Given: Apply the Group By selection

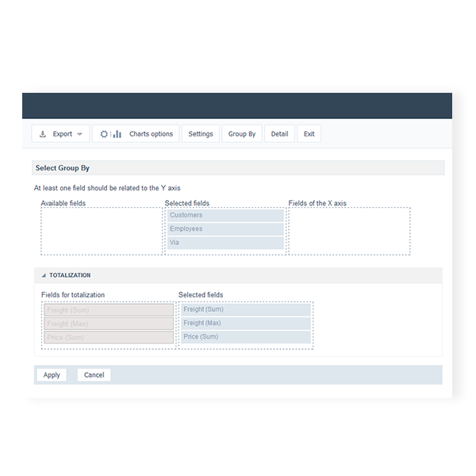Looking at the screenshot, I should click(52, 374).
